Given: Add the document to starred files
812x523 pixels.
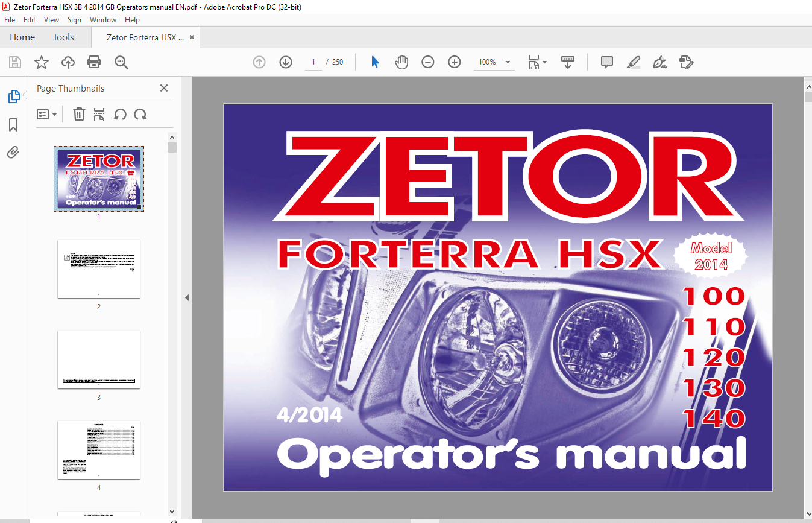Looking at the screenshot, I should point(41,62).
